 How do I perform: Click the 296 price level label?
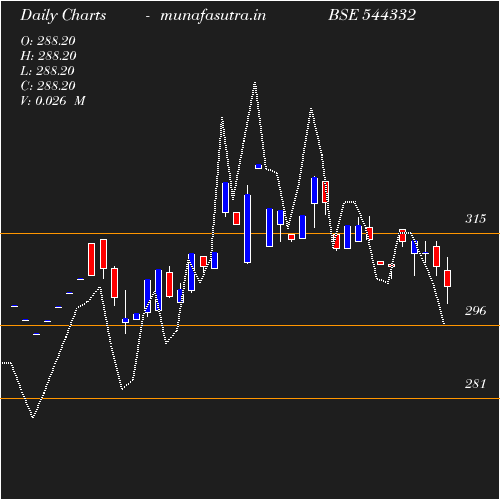[x=476, y=311]
